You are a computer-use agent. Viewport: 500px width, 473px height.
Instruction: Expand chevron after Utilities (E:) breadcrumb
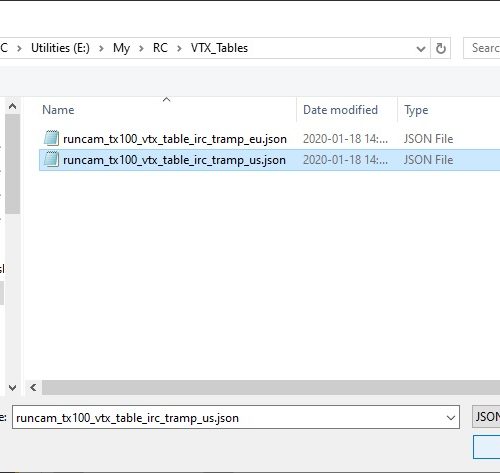point(101,49)
